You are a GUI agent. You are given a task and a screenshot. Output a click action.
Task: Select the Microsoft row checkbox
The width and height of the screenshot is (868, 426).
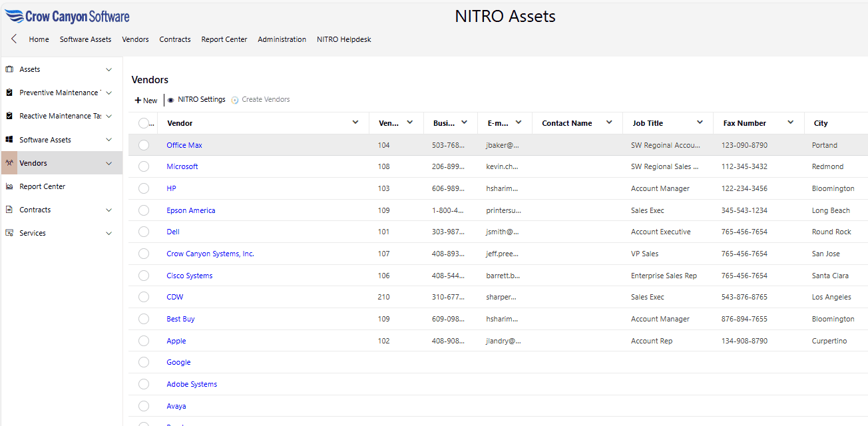144,166
